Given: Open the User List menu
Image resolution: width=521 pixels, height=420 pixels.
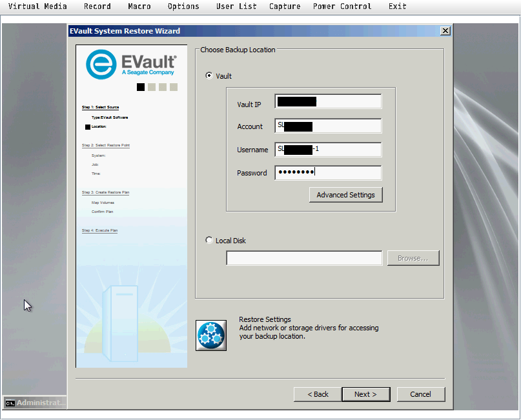Looking at the screenshot, I should (x=236, y=6).
